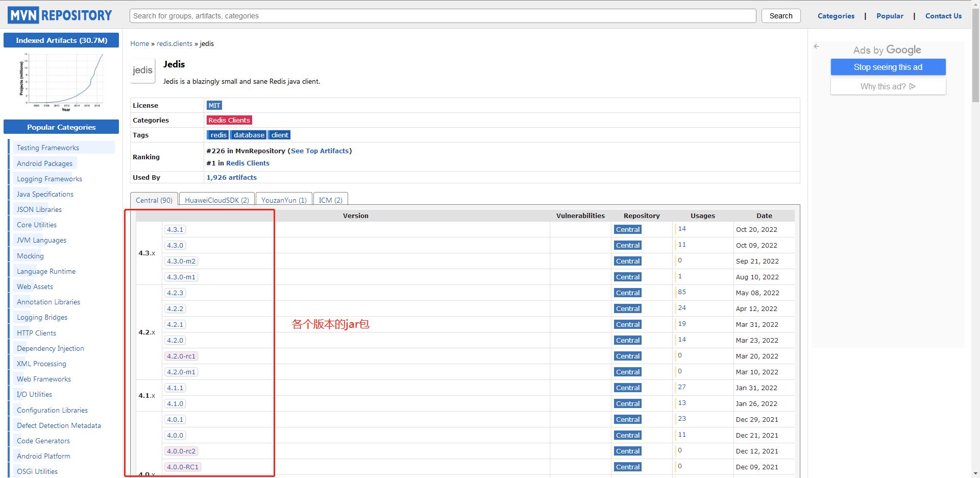
Task: Open version 4.2.1
Action: tap(175, 324)
